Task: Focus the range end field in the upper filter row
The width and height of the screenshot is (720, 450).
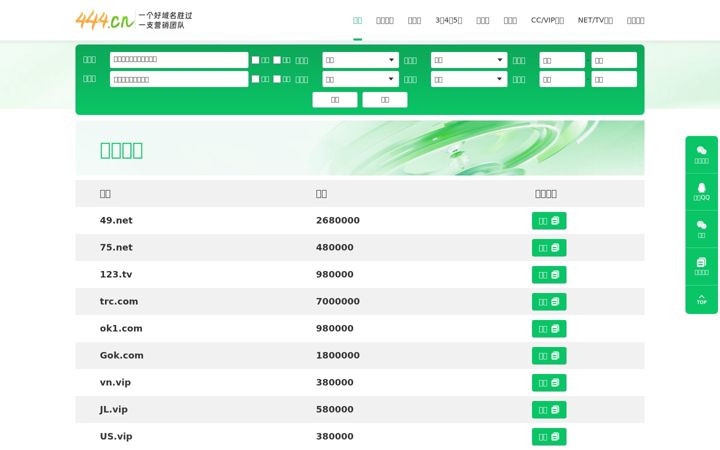Action: pyautogui.click(x=614, y=60)
